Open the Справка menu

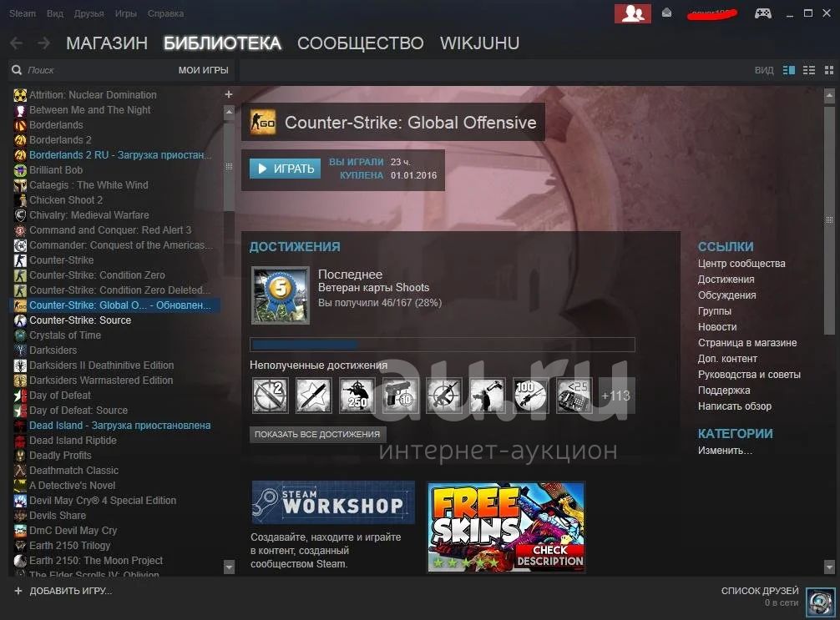pos(165,13)
